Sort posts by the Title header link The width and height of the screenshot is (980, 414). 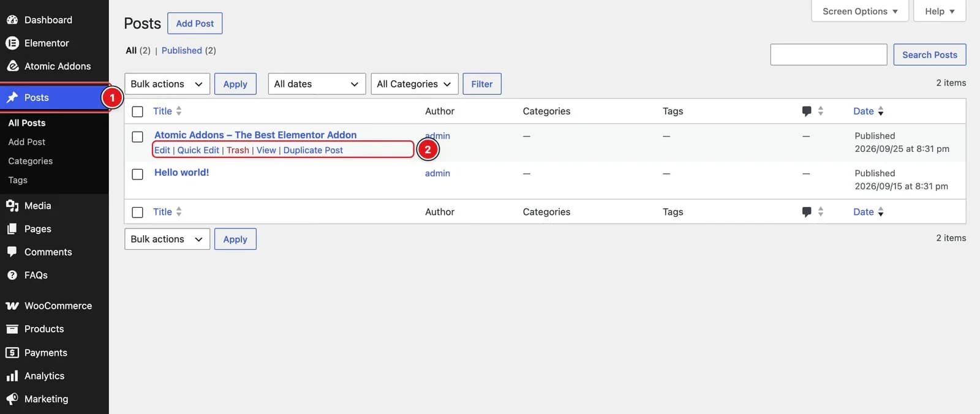[x=162, y=111]
